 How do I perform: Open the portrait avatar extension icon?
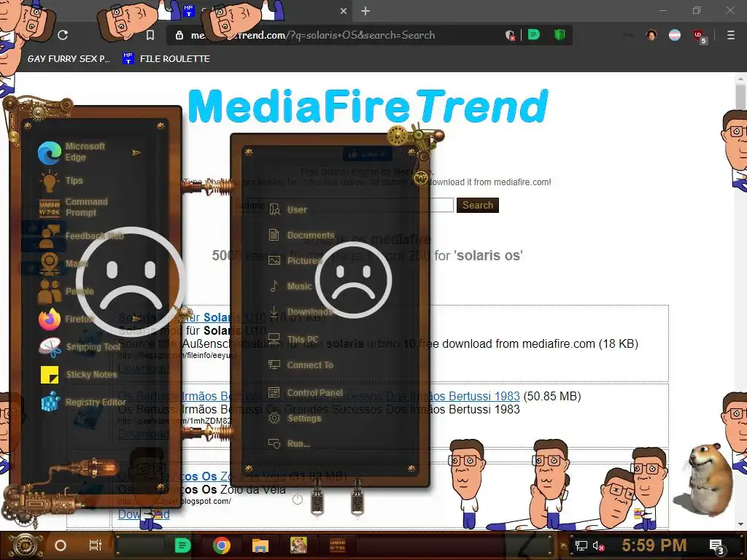(x=651, y=35)
